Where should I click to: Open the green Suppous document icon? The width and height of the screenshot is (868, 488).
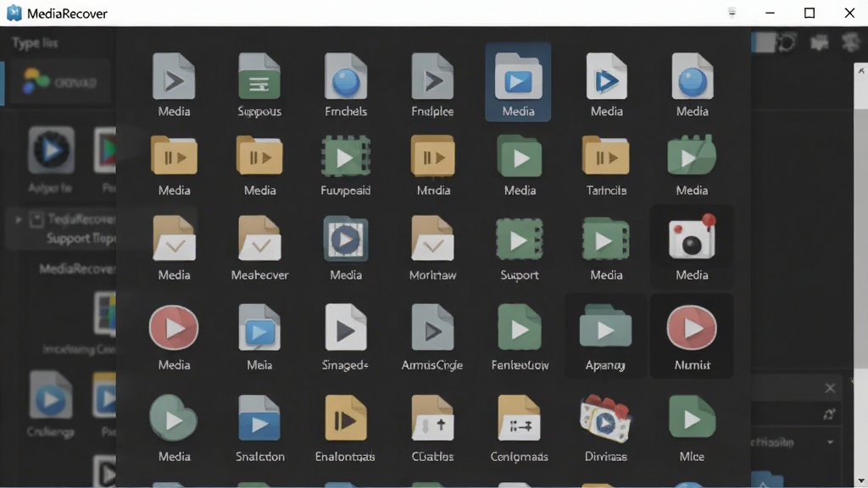coord(259,76)
